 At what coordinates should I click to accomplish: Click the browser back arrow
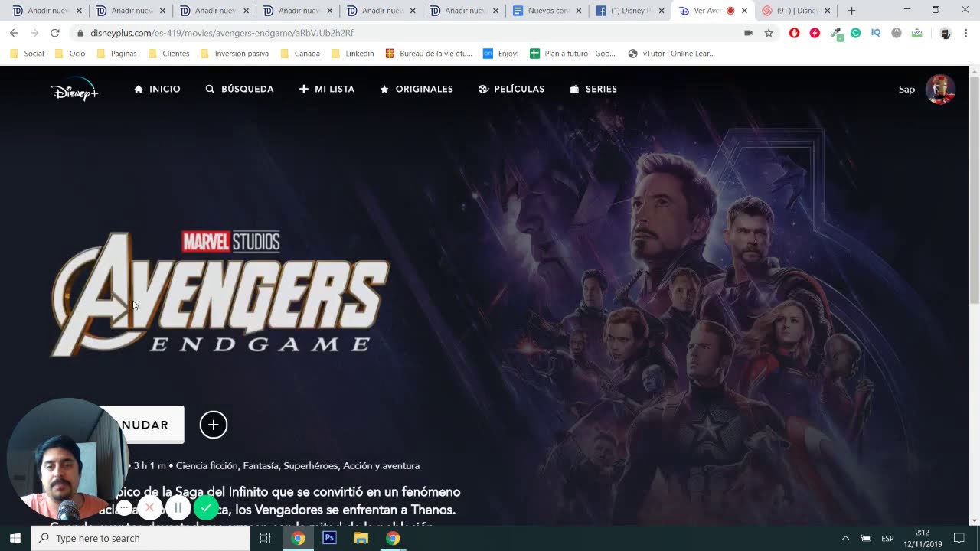[x=14, y=33]
